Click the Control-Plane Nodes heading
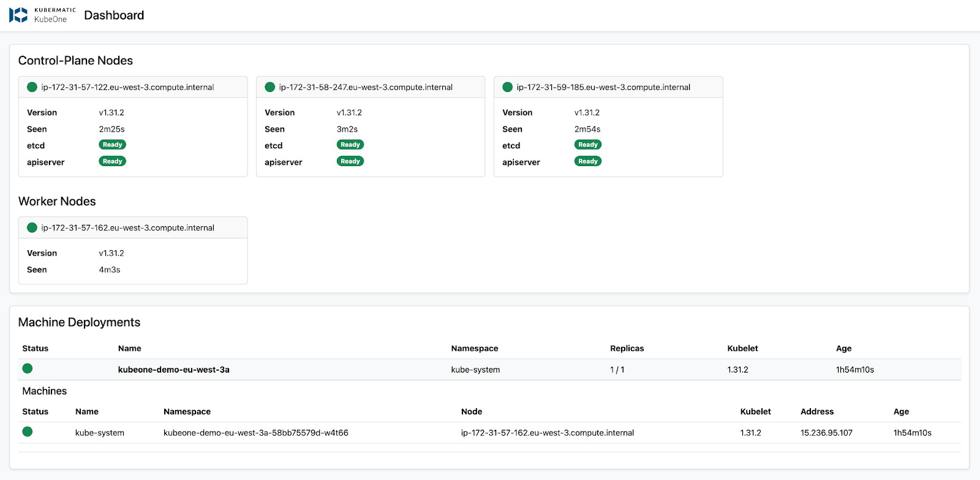Viewport: 980px width, 480px height. click(75, 61)
